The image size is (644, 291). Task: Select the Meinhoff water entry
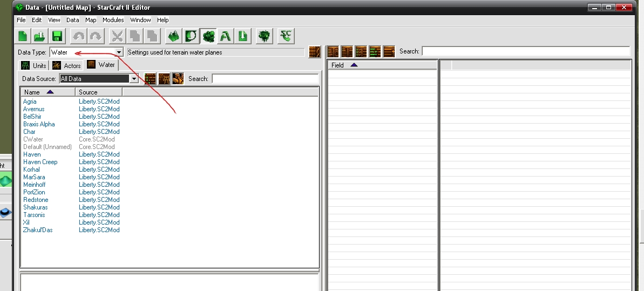click(34, 185)
